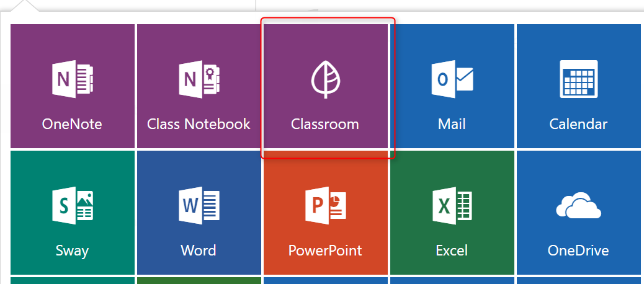
Task: Open the Classroom app tile
Action: coord(326,86)
